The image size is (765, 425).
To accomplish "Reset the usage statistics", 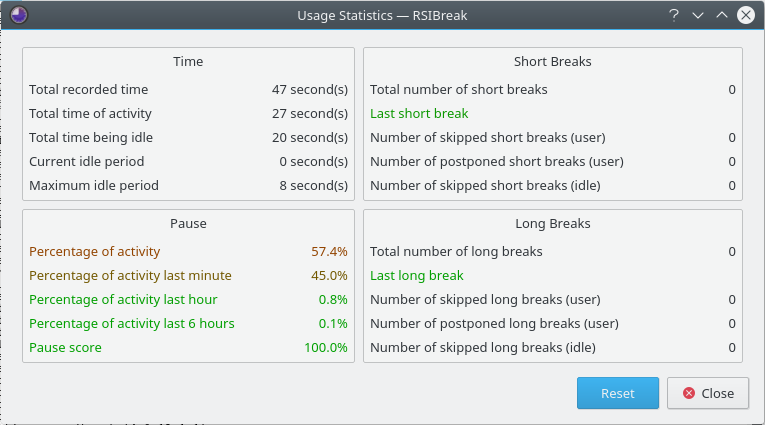I will pyautogui.click(x=618, y=393).
